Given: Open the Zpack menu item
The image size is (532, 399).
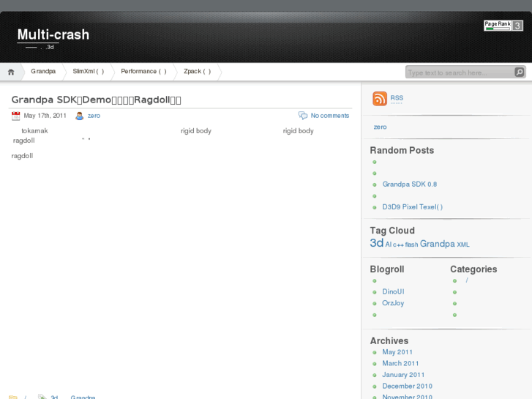Looking at the screenshot, I should 197,71.
